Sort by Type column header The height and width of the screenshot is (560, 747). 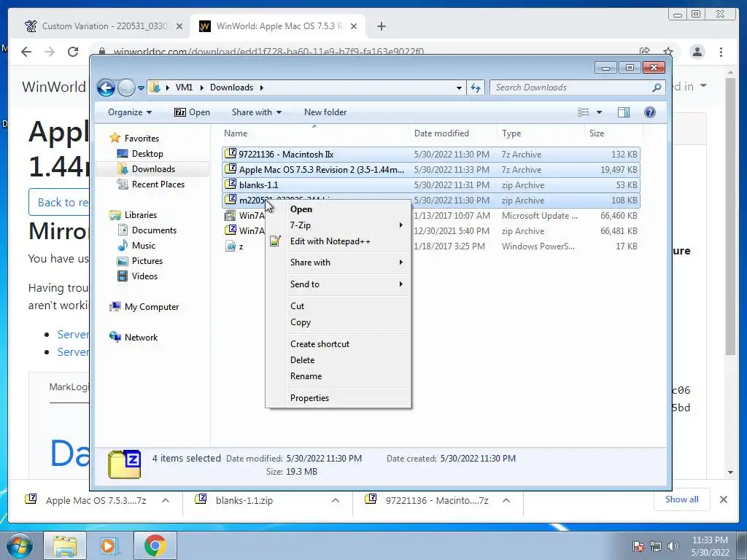pos(511,133)
